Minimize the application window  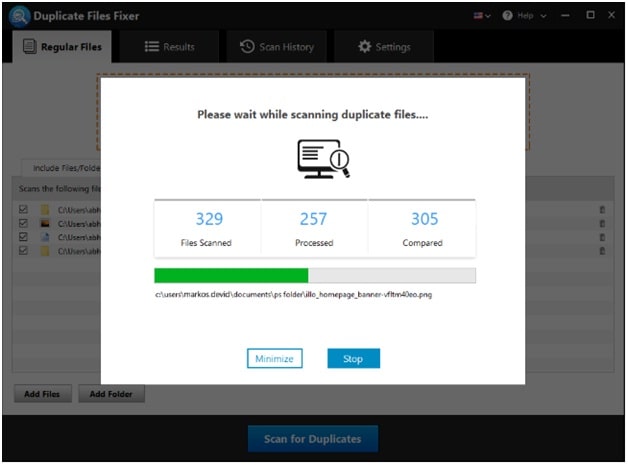point(565,16)
